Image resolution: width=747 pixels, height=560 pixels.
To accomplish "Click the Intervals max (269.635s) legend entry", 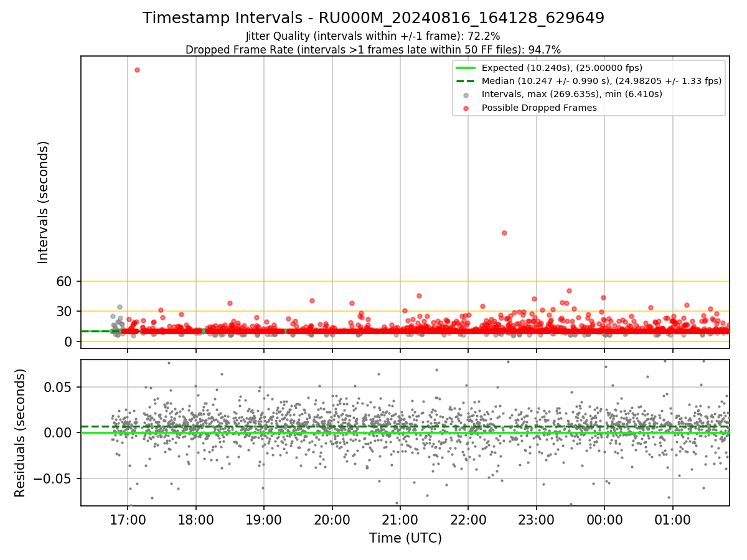I will pos(572,94).
